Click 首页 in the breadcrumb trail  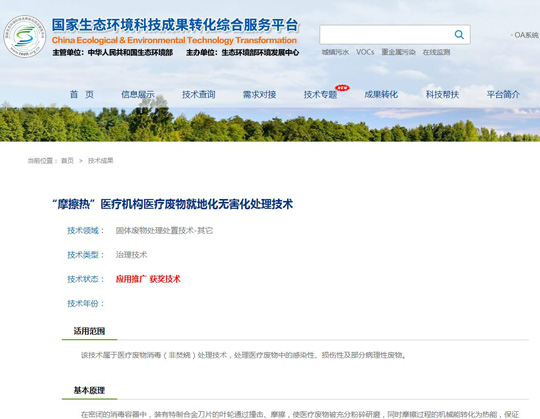67,160
